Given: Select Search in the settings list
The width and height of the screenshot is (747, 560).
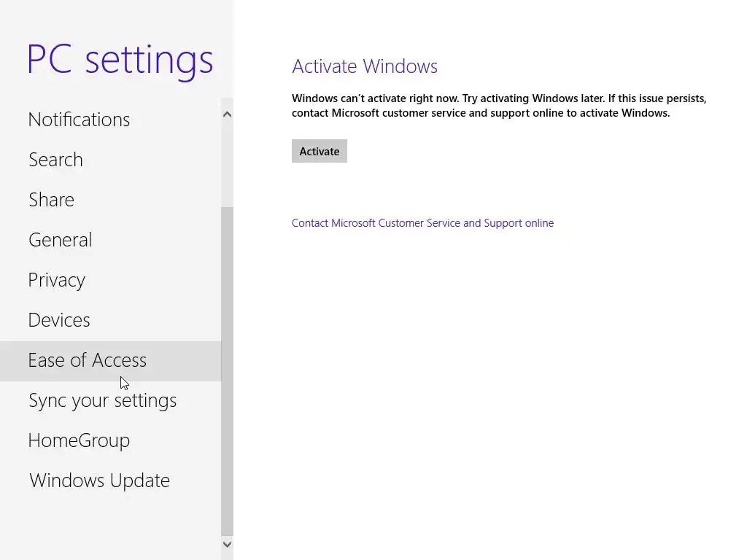Looking at the screenshot, I should pyautogui.click(x=111, y=160).
